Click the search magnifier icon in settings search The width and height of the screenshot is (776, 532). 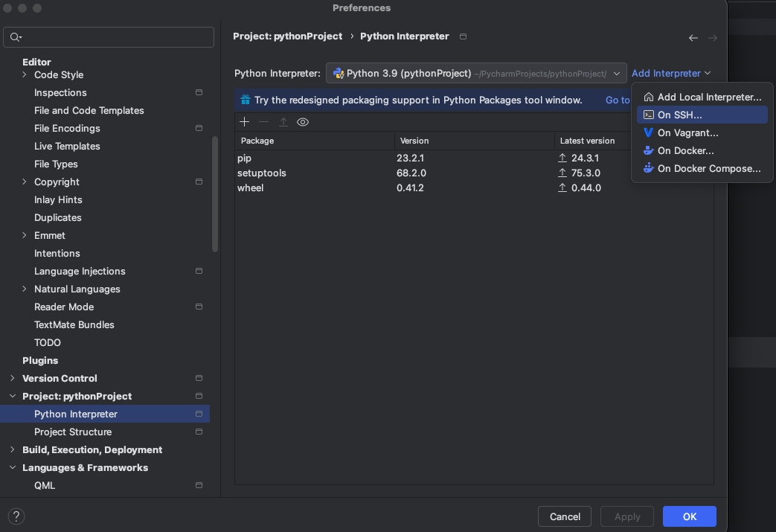pyautogui.click(x=16, y=37)
